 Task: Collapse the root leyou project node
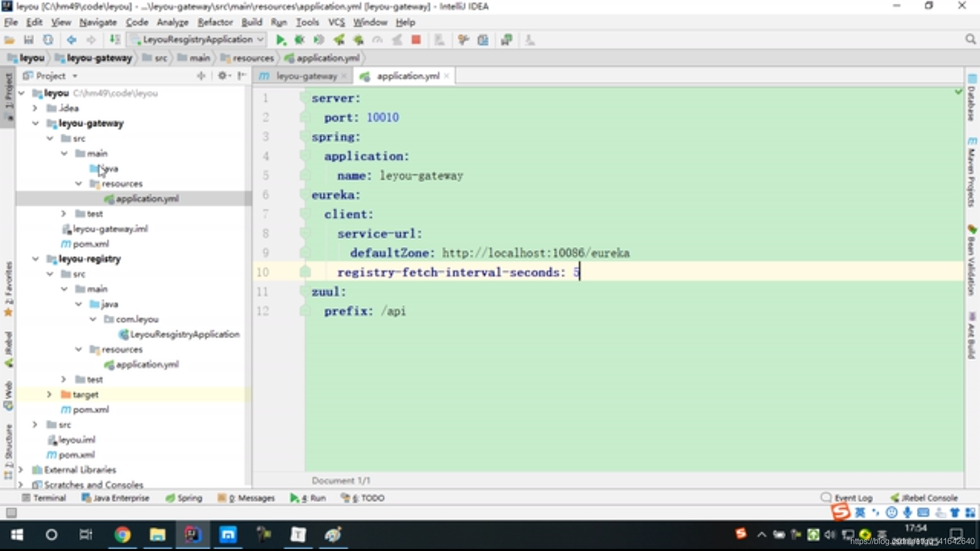21,93
